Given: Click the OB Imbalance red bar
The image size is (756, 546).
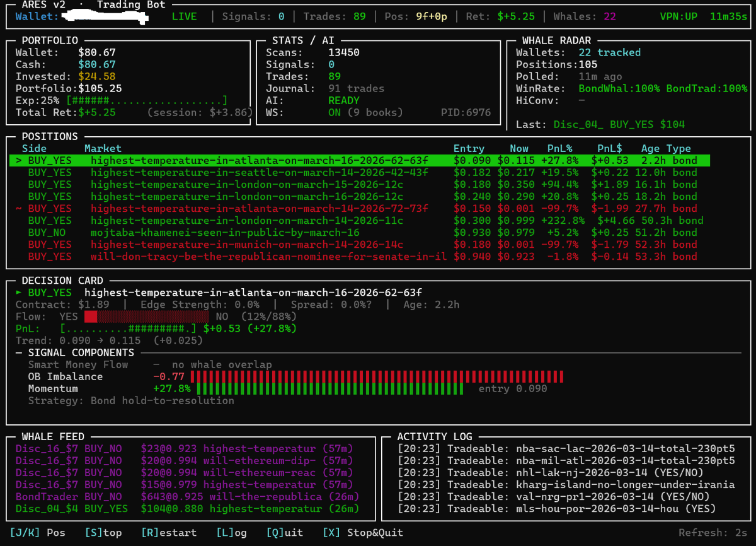Looking at the screenshot, I should 377,377.
